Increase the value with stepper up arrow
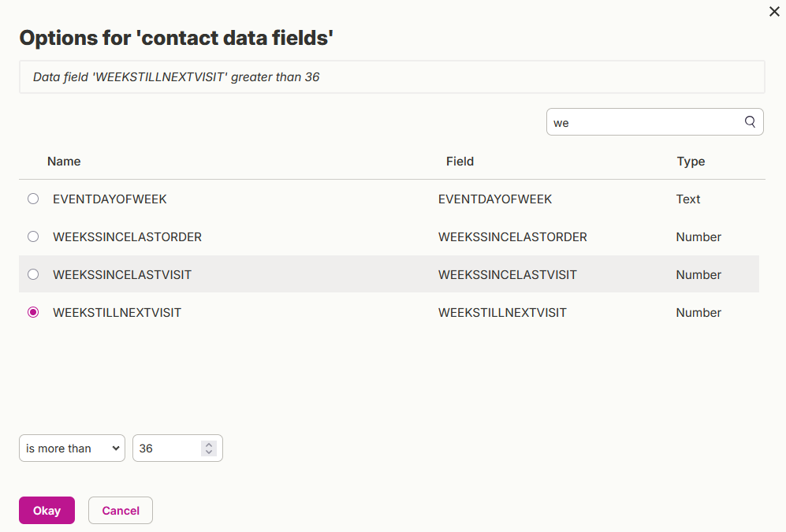This screenshot has width=786, height=532. (209, 445)
